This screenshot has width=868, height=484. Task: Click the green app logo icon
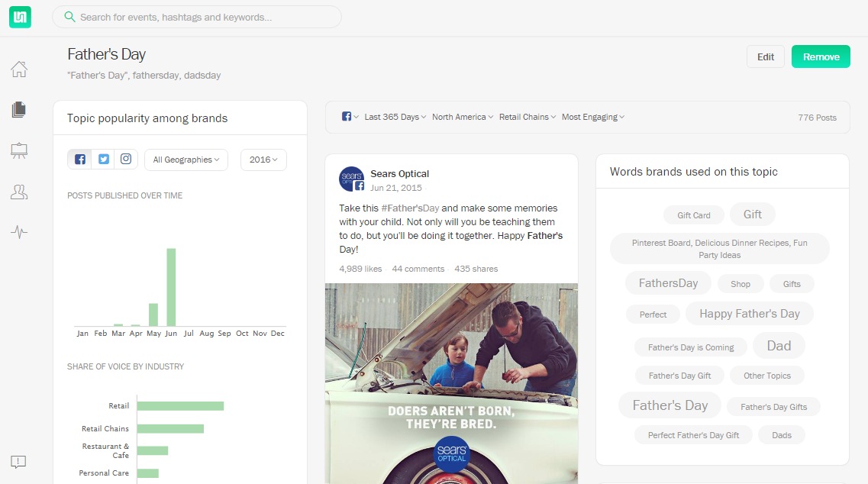pos(20,17)
